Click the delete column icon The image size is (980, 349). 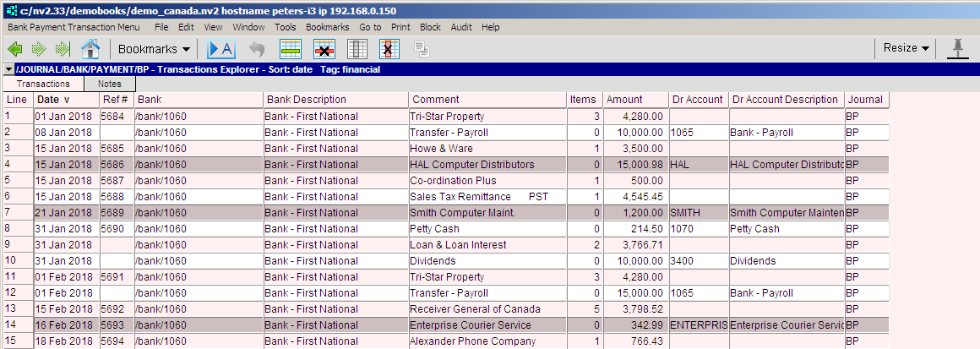(x=389, y=49)
